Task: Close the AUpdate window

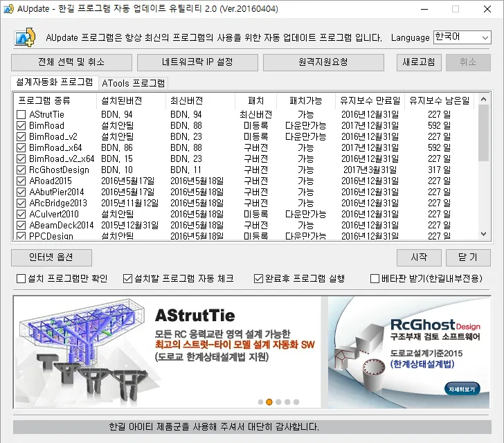Action: [487, 9]
